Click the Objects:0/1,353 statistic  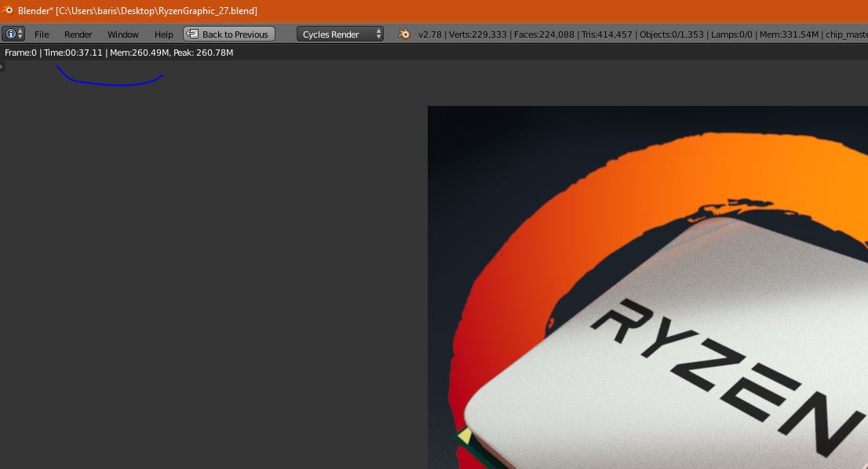pos(672,35)
